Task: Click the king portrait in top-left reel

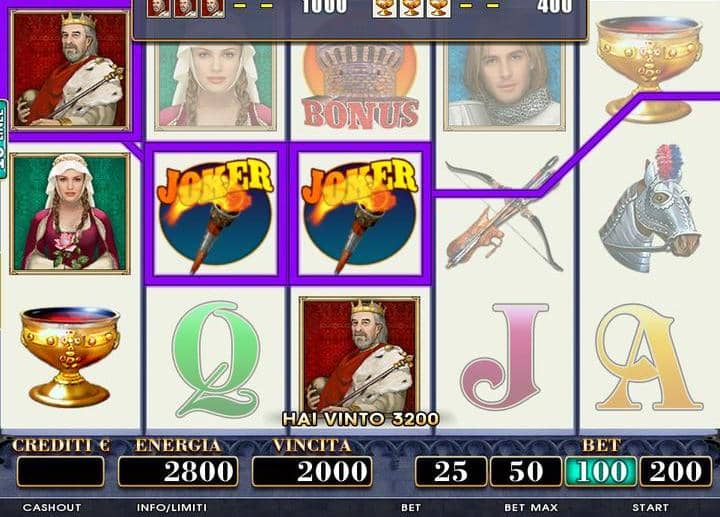Action: (x=70, y=70)
